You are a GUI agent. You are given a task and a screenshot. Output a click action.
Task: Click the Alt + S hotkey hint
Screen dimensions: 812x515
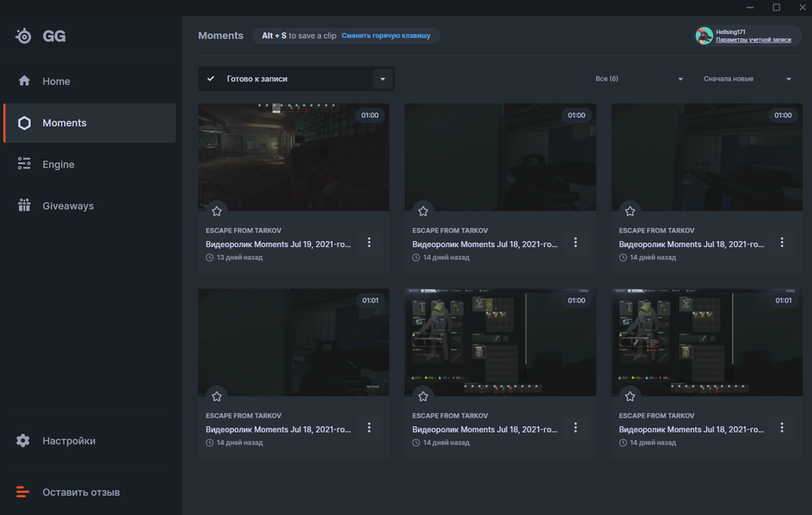click(274, 36)
